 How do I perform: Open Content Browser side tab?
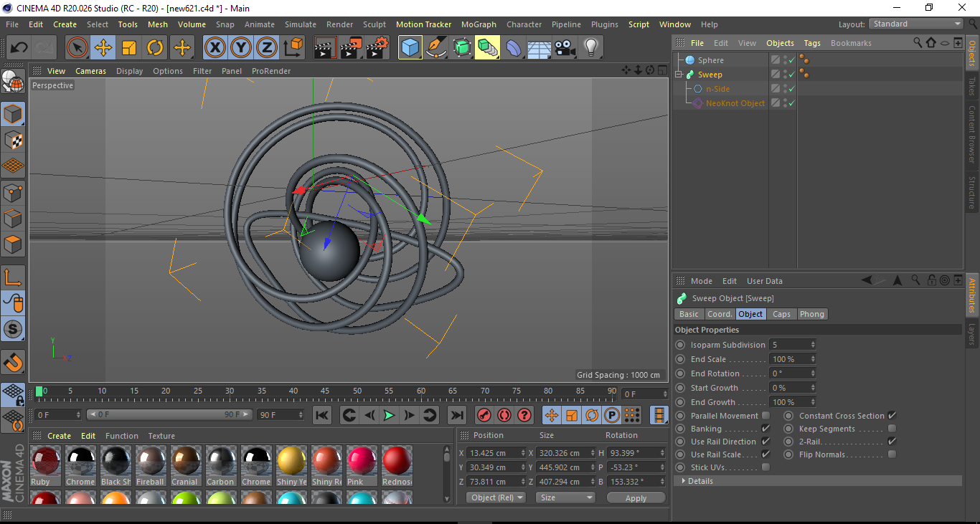(x=972, y=134)
